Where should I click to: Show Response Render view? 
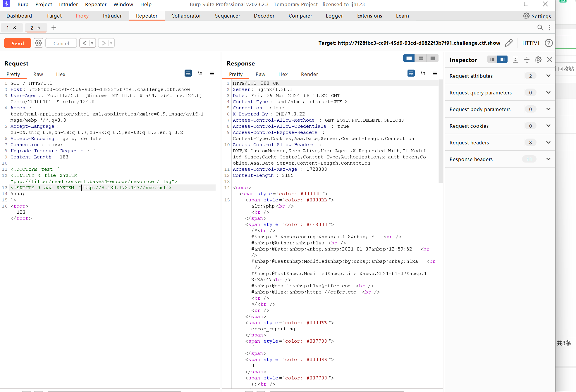(x=309, y=74)
